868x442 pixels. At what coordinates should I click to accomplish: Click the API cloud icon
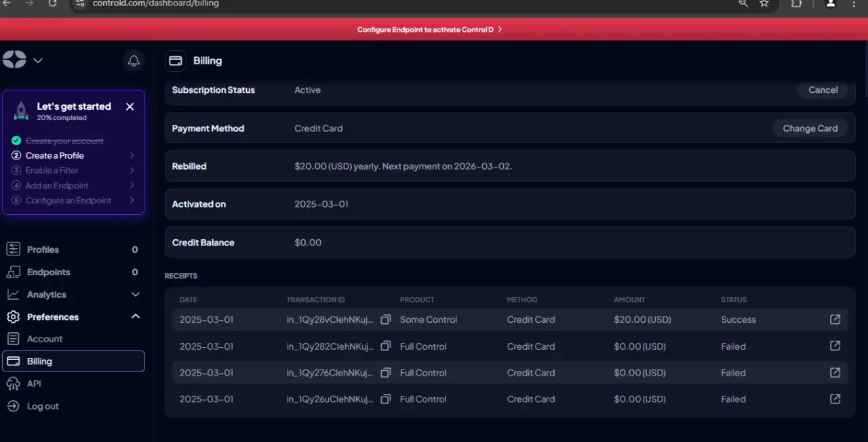coord(13,384)
